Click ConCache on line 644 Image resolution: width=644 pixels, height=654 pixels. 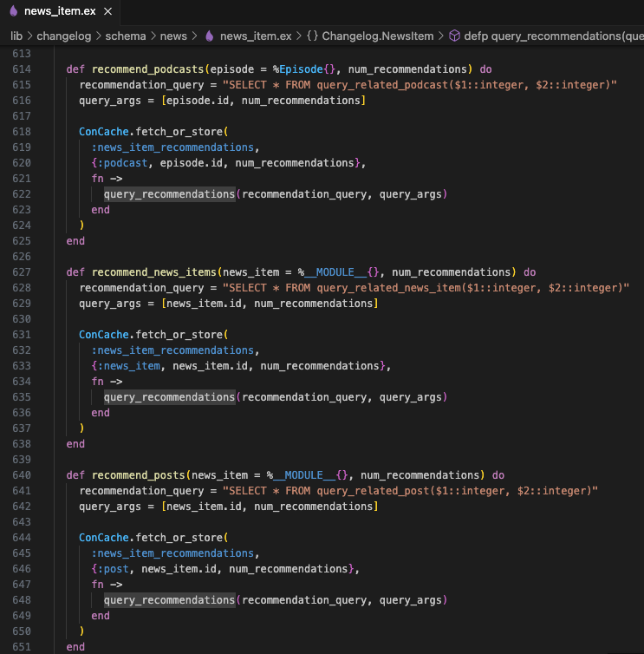[104, 538]
